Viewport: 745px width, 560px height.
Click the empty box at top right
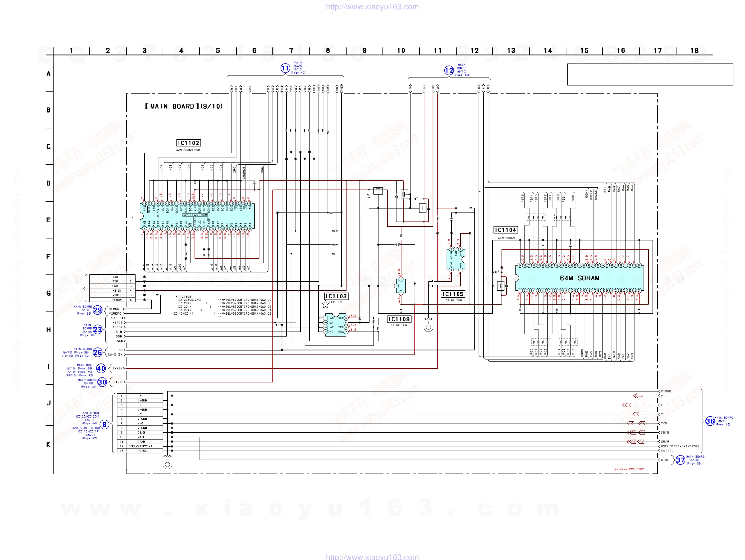tap(650, 74)
